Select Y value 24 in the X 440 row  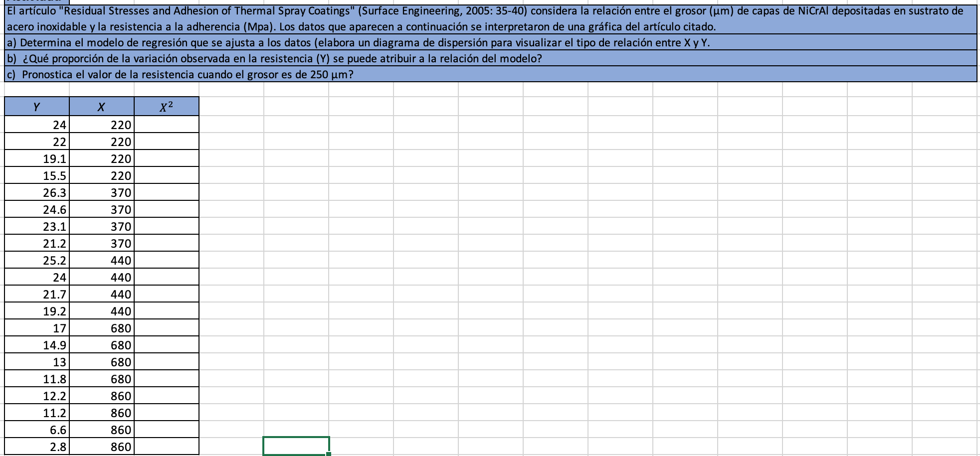(37, 277)
